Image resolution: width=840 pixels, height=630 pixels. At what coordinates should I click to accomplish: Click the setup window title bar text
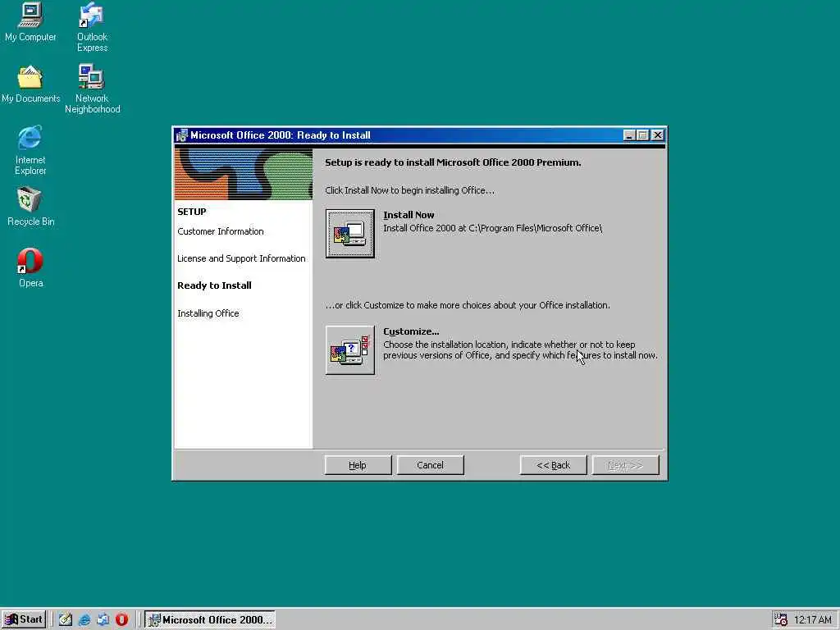tap(281, 135)
